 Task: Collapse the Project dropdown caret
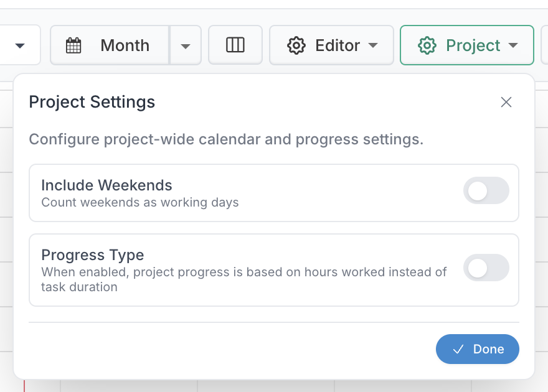[513, 45]
